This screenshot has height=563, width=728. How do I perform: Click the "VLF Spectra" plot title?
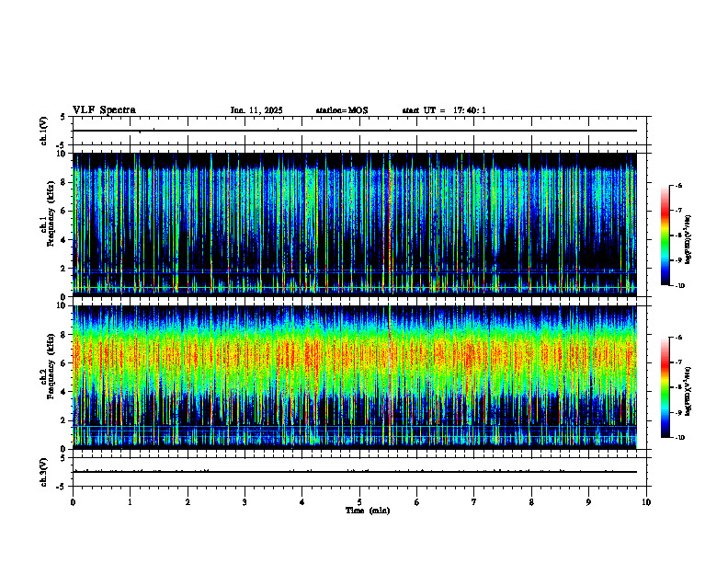[104, 110]
